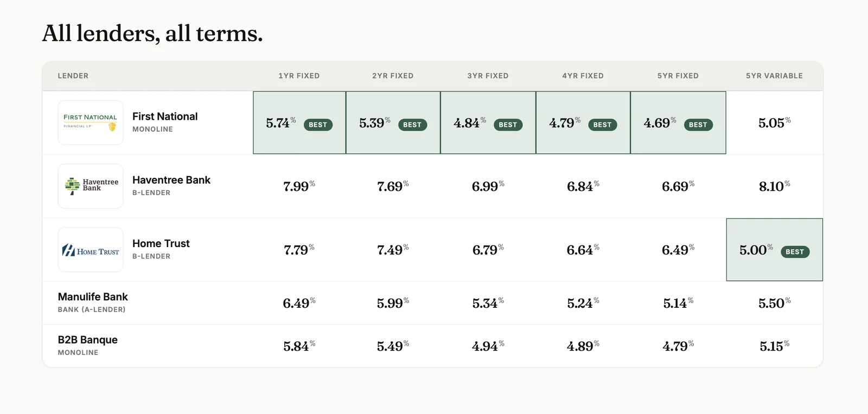Click BEST badge beside the 4.84% rate
Screen dimensions: 868x414
(508, 125)
